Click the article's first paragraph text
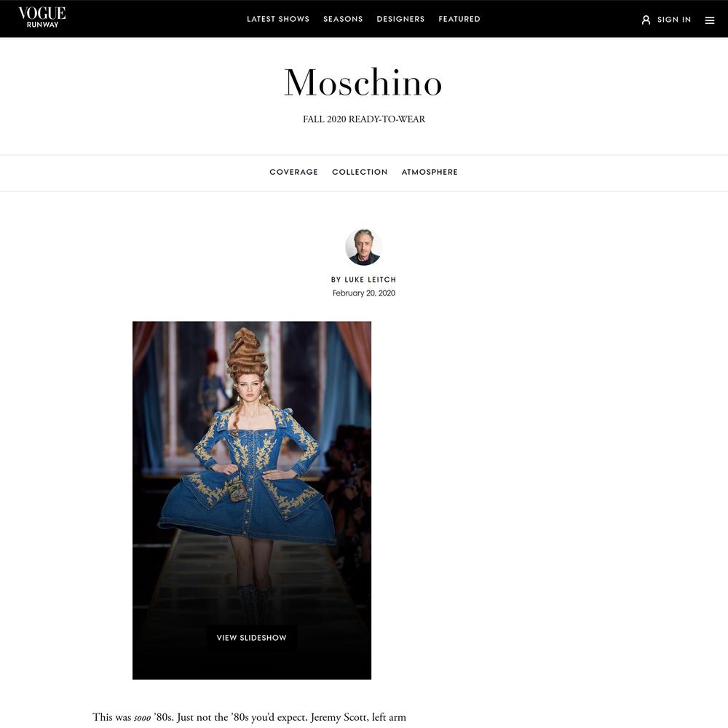The height and width of the screenshot is (728, 728). (x=249, y=717)
